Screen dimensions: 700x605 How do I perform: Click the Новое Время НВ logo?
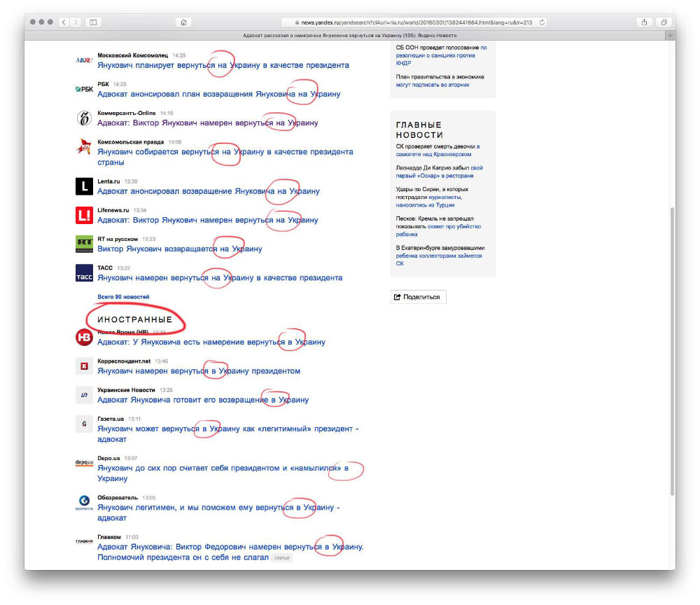pyautogui.click(x=84, y=338)
